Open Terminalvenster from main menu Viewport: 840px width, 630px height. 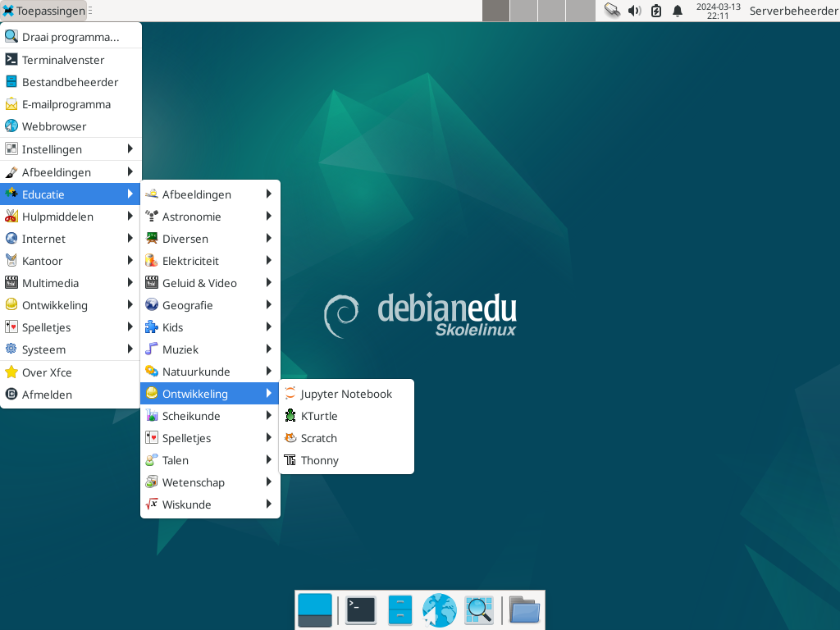[71, 60]
